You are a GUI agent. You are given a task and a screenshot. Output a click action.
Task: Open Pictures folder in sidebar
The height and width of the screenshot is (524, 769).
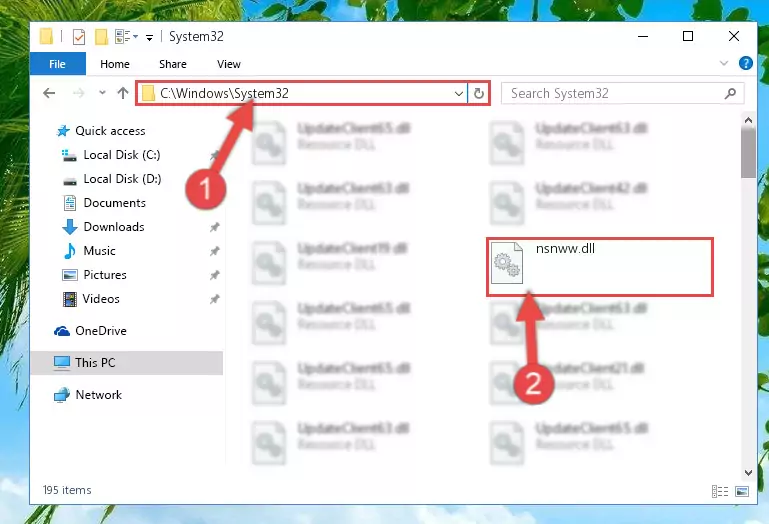tap(104, 275)
